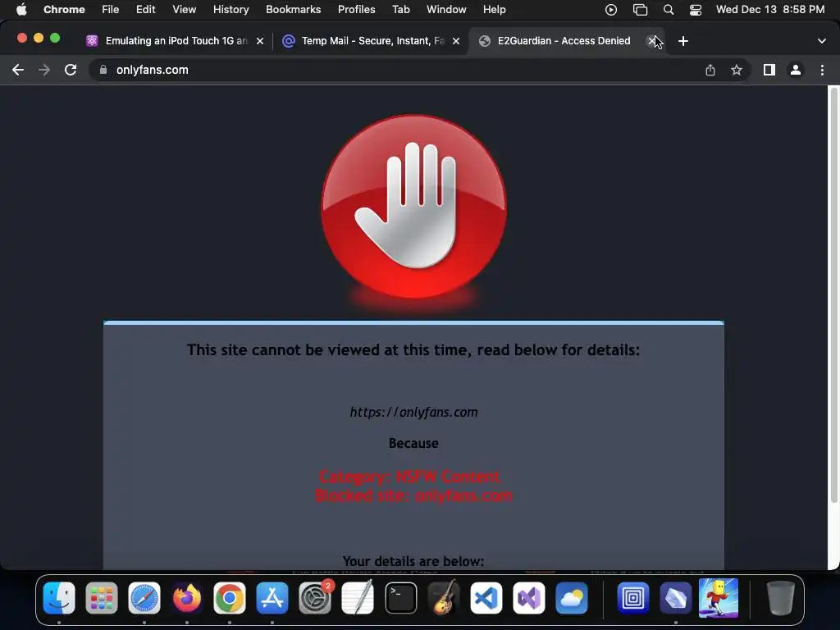Viewport: 840px width, 630px height.
Task: Open Finder from the Dock
Action: tap(59, 597)
